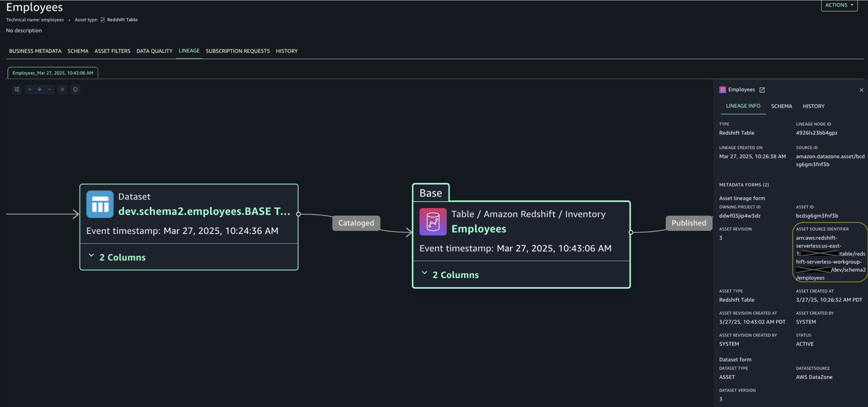Click the No description text
Viewport: 868px width, 407px height.
pyautogui.click(x=24, y=31)
